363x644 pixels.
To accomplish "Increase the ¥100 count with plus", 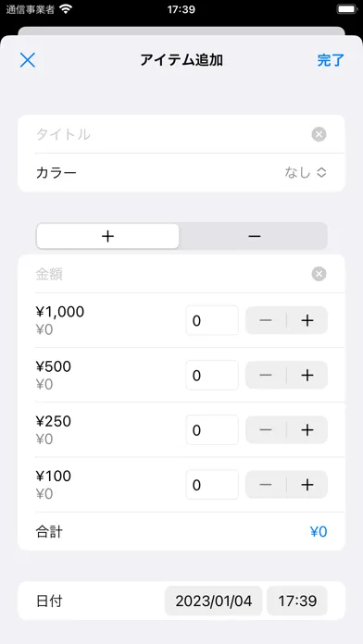I will pos(307,485).
